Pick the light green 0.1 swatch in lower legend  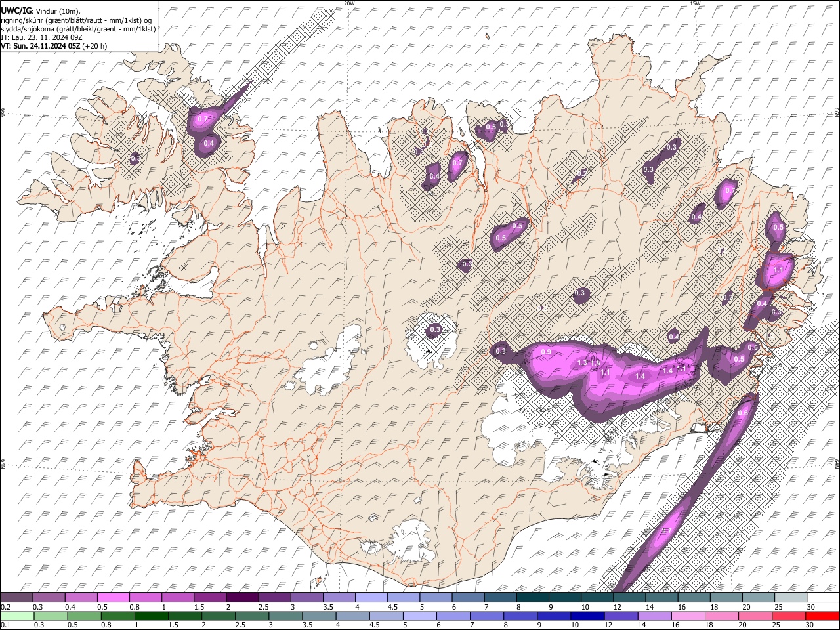click(x=16, y=616)
